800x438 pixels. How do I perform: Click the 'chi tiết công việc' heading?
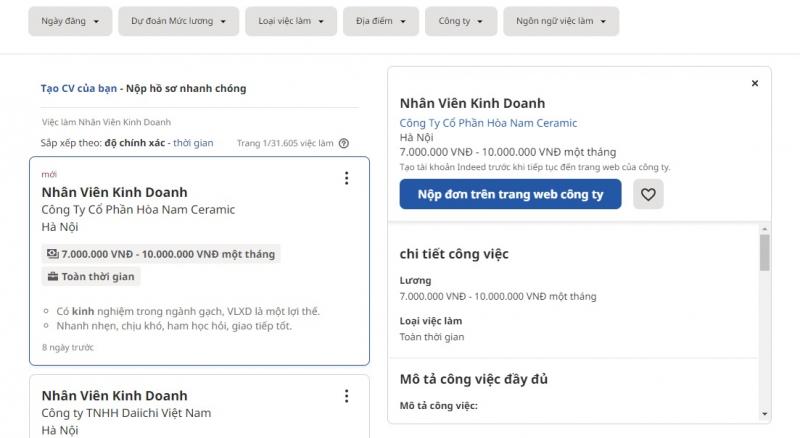click(x=454, y=254)
